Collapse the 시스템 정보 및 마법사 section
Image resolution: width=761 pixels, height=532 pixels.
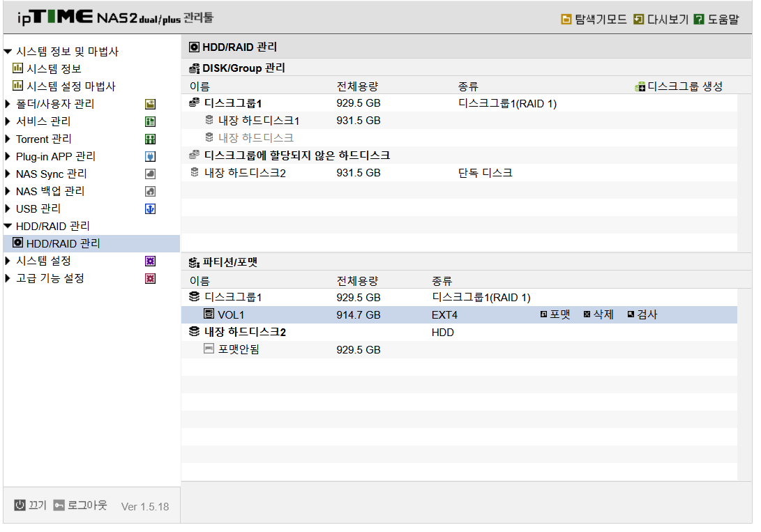click(8, 51)
